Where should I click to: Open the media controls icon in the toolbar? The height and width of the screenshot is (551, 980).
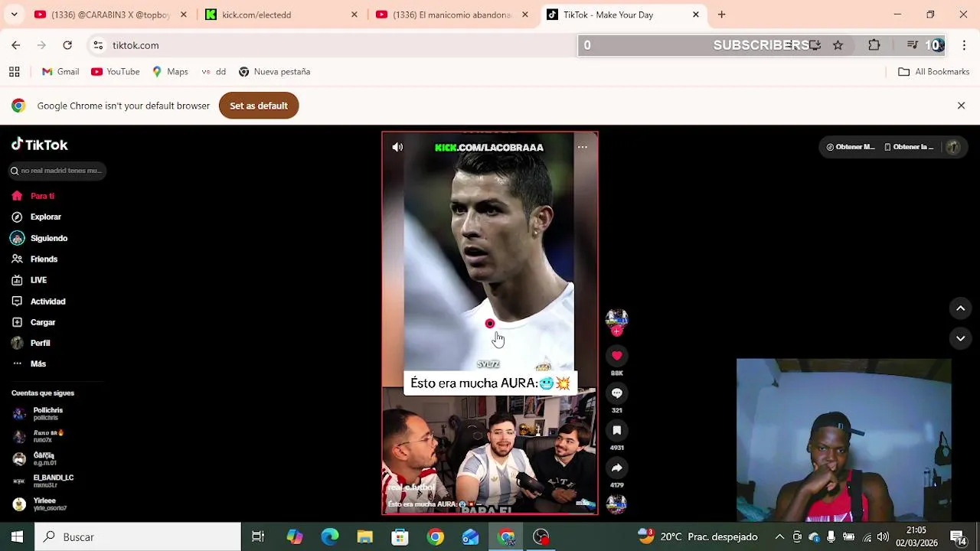click(912, 45)
